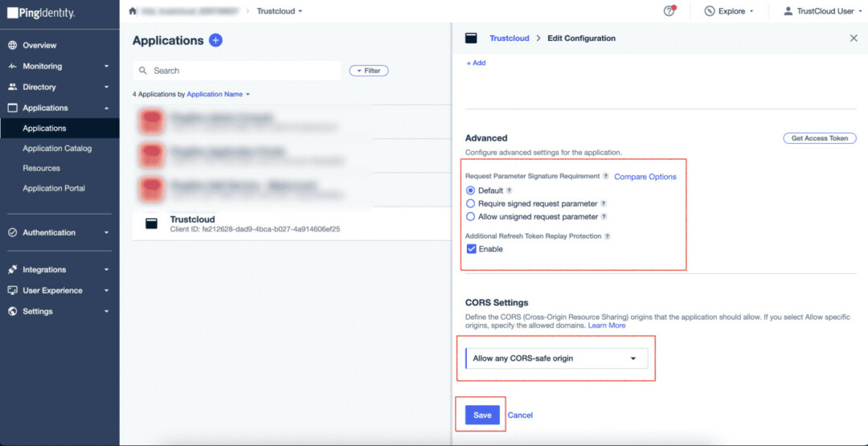Click help icon beside Additional Refresh Token Replay Protection
Viewport: 868px width, 446px height.
pyautogui.click(x=608, y=236)
